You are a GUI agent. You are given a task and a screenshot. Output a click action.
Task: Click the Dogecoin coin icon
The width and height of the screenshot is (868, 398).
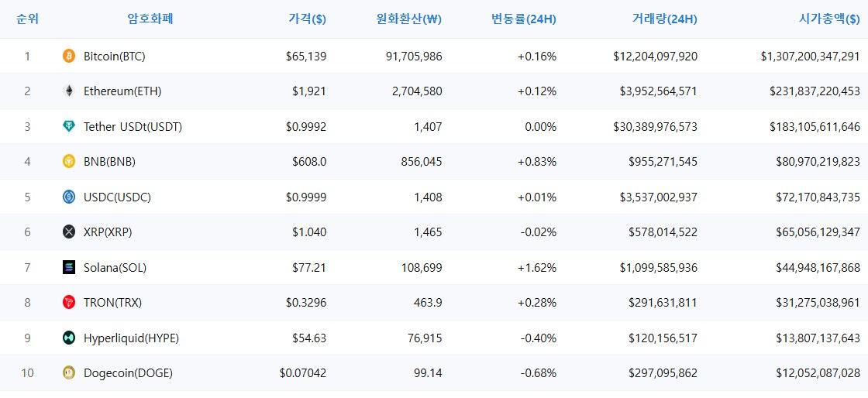coord(69,373)
